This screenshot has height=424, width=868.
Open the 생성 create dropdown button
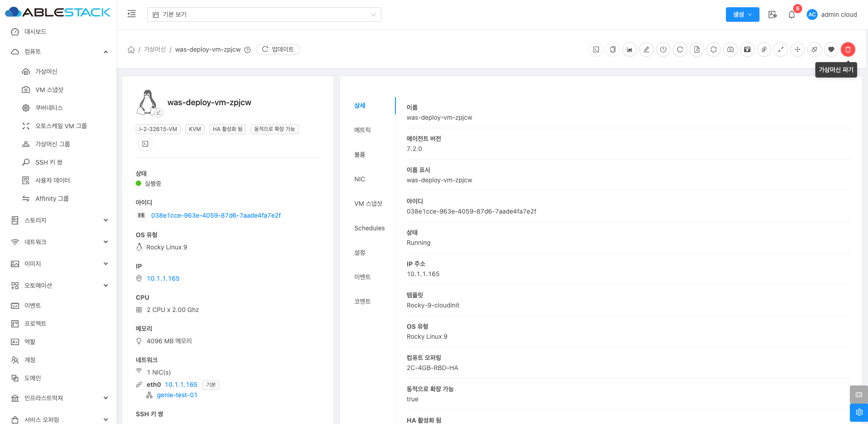[x=742, y=15]
